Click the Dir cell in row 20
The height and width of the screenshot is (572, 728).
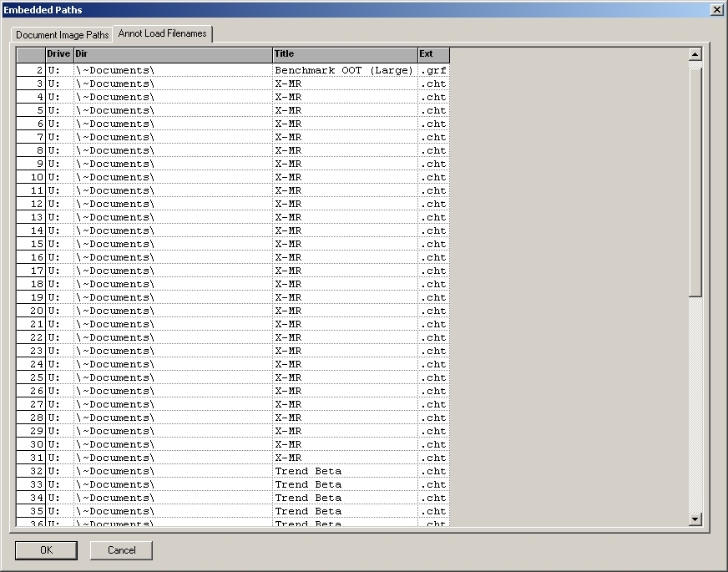coord(173,311)
